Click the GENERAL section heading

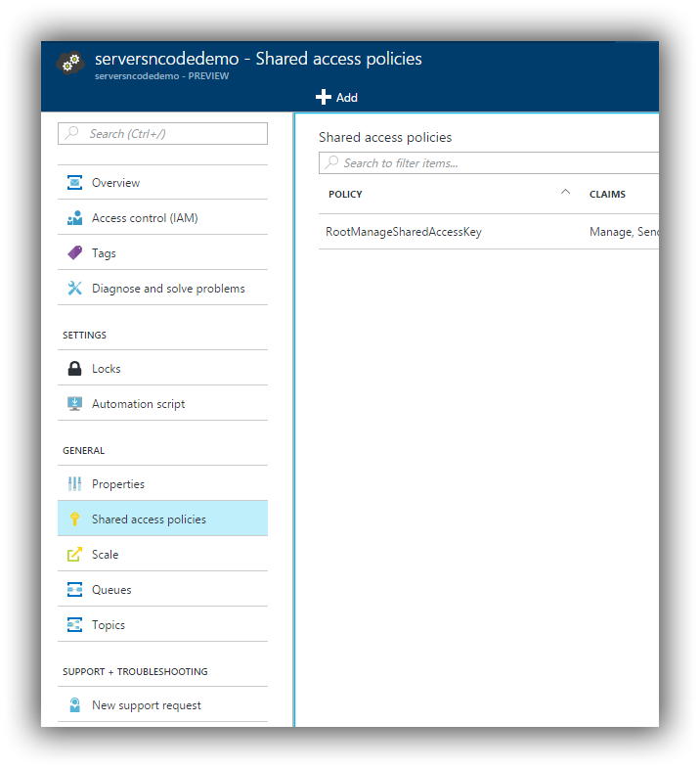[83, 451]
